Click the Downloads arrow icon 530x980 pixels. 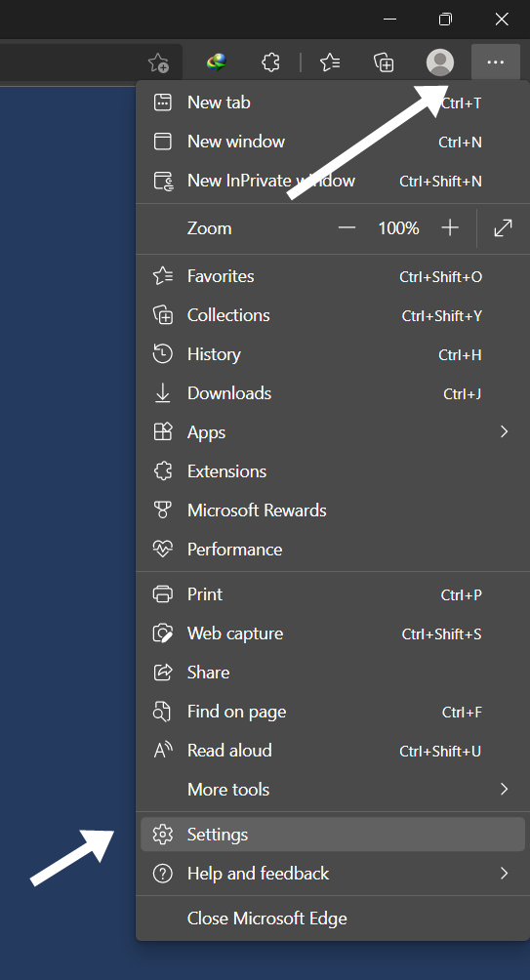click(x=162, y=393)
